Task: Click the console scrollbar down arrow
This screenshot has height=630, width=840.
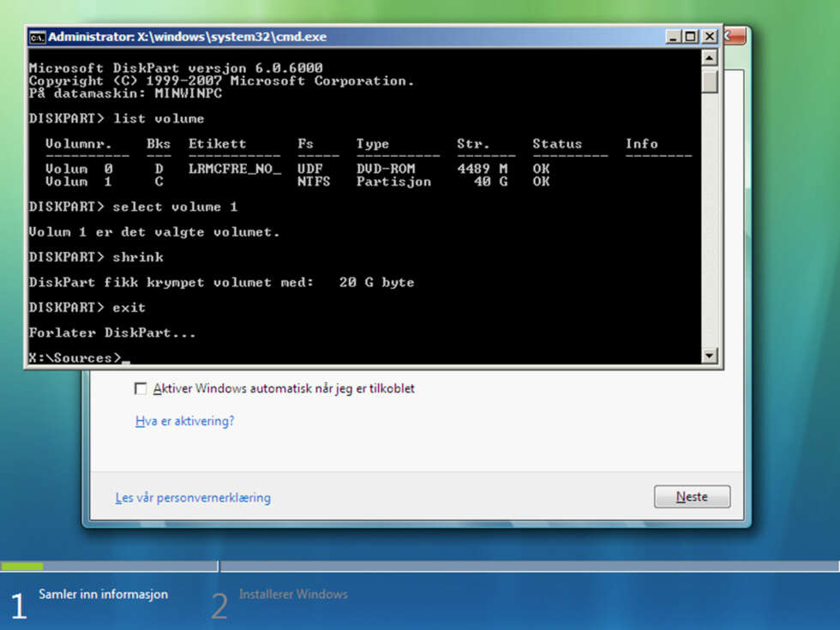Action: pyautogui.click(x=710, y=355)
